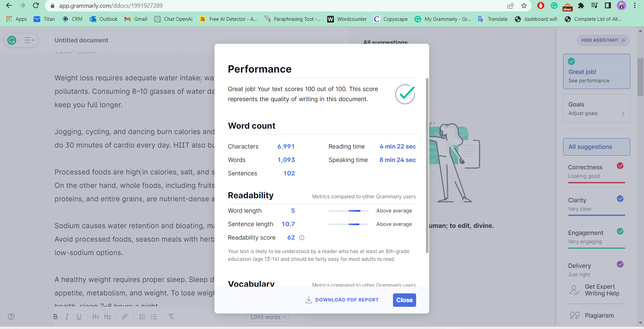Click the Speaking time value 8 min 24 sec
This screenshot has height=329, width=644.
398,160
